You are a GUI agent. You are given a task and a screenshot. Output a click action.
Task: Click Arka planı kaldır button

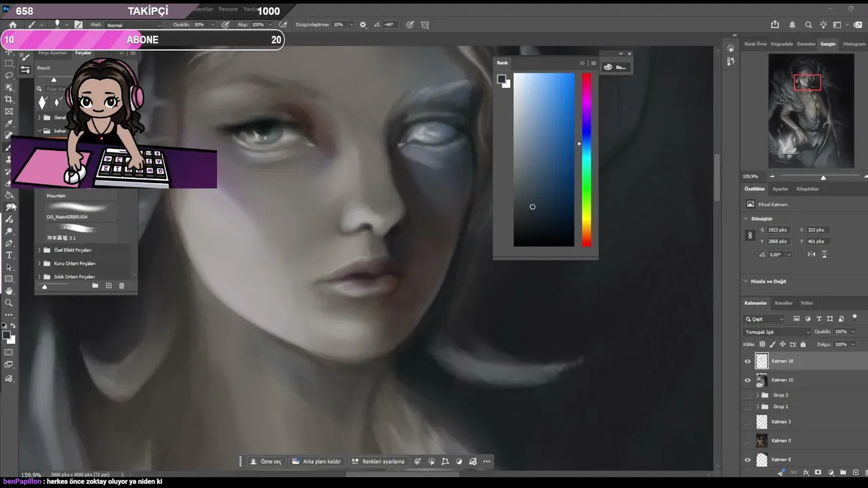point(317,462)
